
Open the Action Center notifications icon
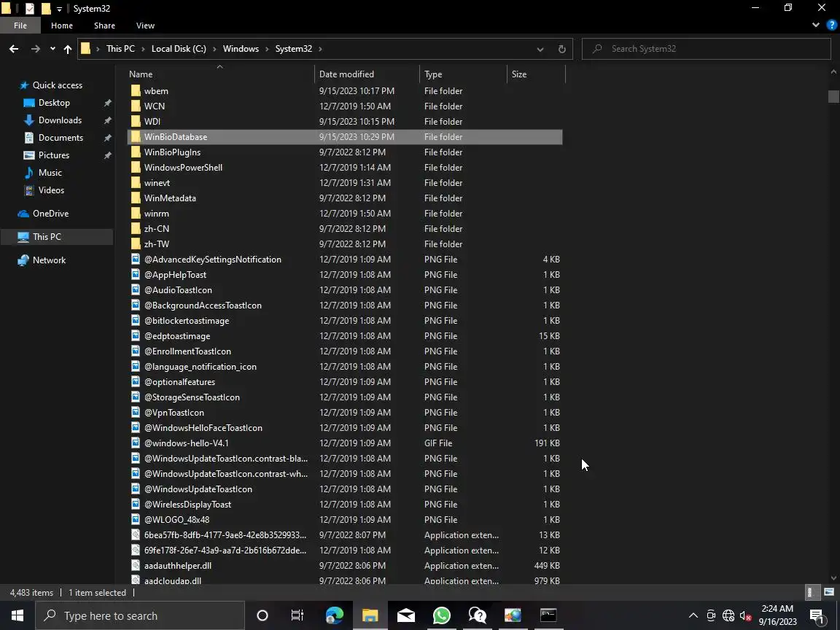[x=817, y=615]
